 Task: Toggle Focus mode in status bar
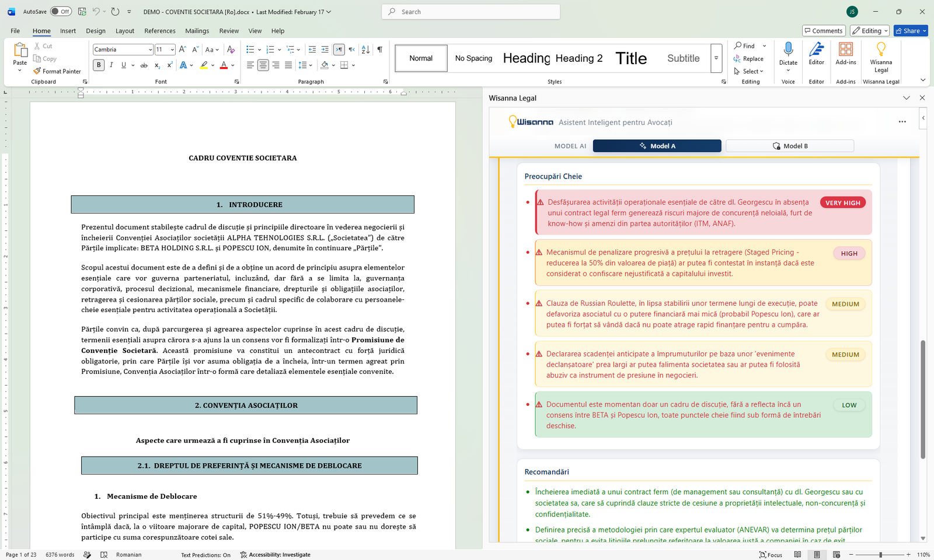pyautogui.click(x=771, y=555)
